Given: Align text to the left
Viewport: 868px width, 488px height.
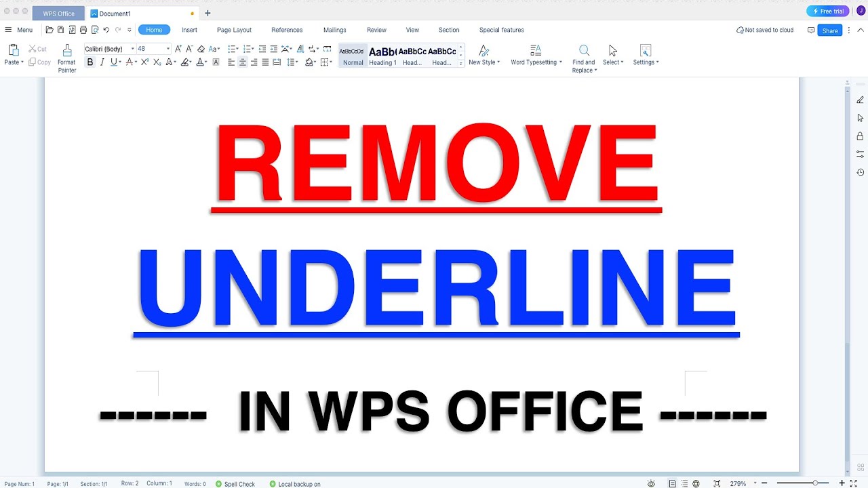Looking at the screenshot, I should pos(231,62).
